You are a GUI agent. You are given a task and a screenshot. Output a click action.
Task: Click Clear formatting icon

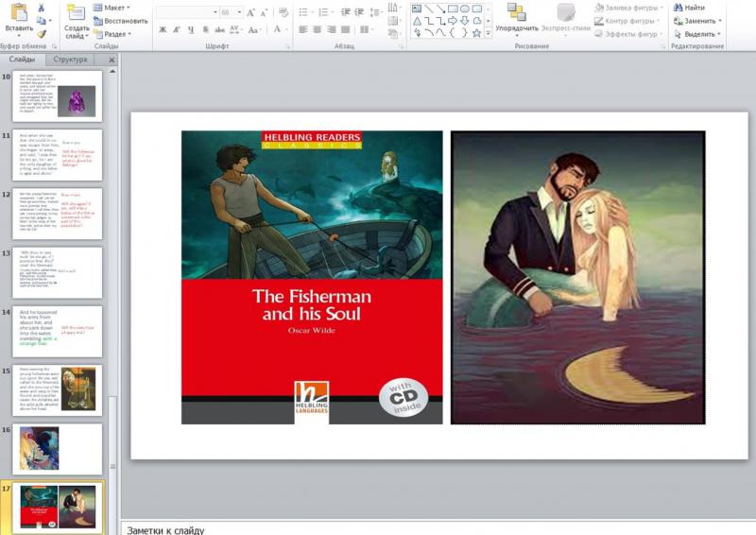click(283, 12)
